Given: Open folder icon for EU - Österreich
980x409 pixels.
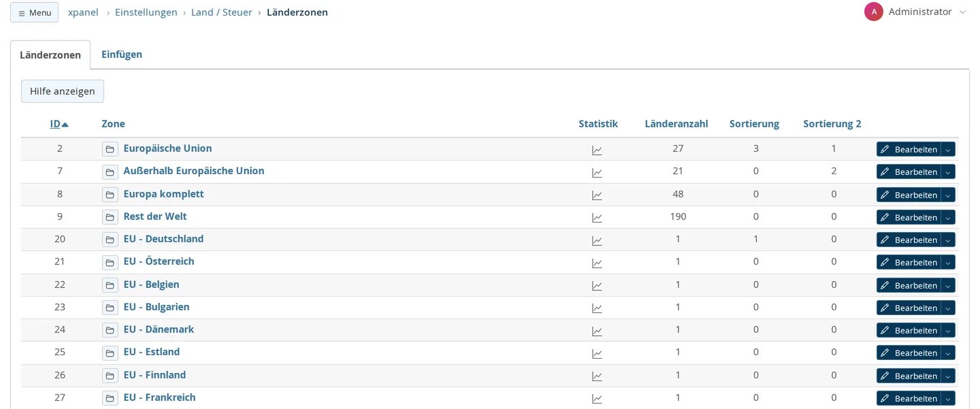Looking at the screenshot, I should [x=110, y=262].
